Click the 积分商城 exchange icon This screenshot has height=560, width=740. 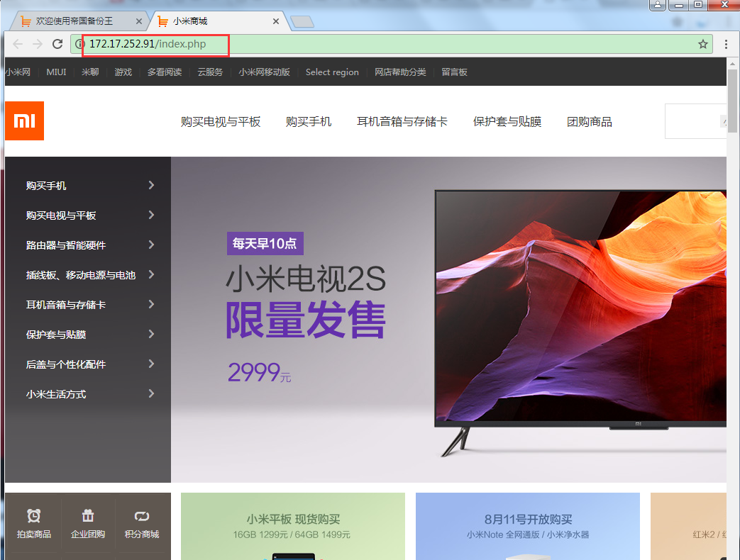point(142,516)
